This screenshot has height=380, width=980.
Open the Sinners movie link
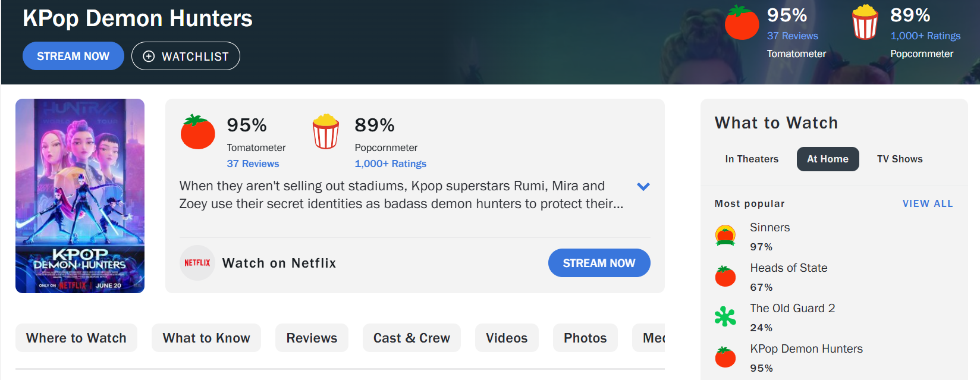pyautogui.click(x=769, y=227)
